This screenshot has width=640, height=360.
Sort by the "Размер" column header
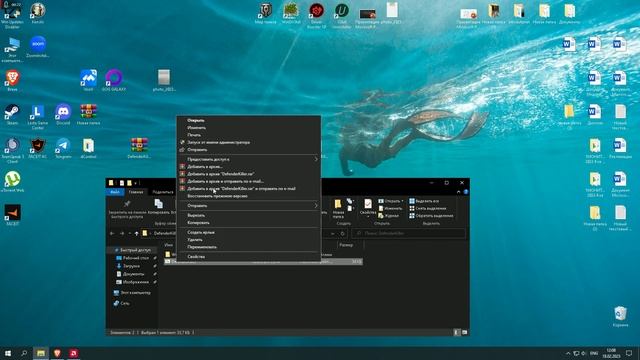coord(346,245)
